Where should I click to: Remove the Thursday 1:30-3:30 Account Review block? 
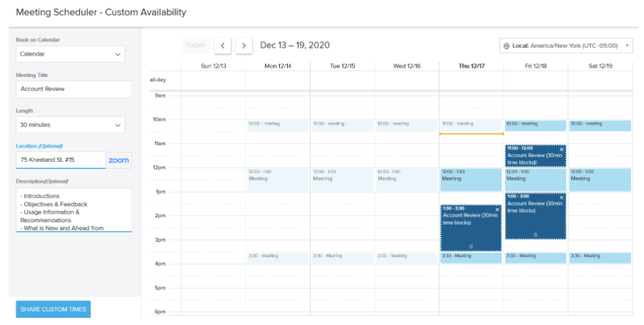click(497, 209)
